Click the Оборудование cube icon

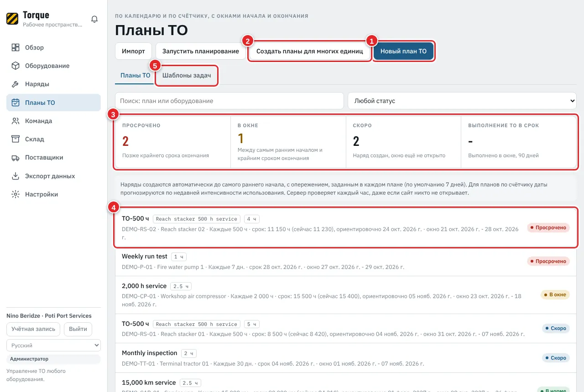16,66
